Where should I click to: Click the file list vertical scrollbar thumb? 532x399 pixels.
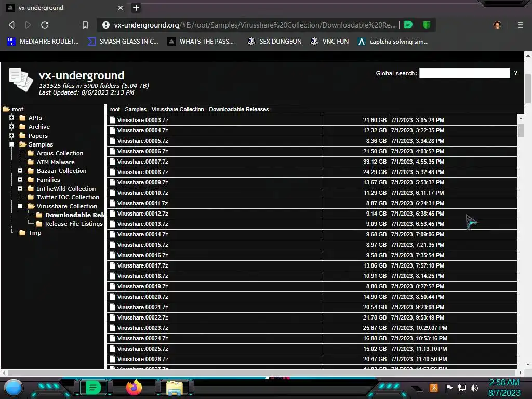click(521, 130)
